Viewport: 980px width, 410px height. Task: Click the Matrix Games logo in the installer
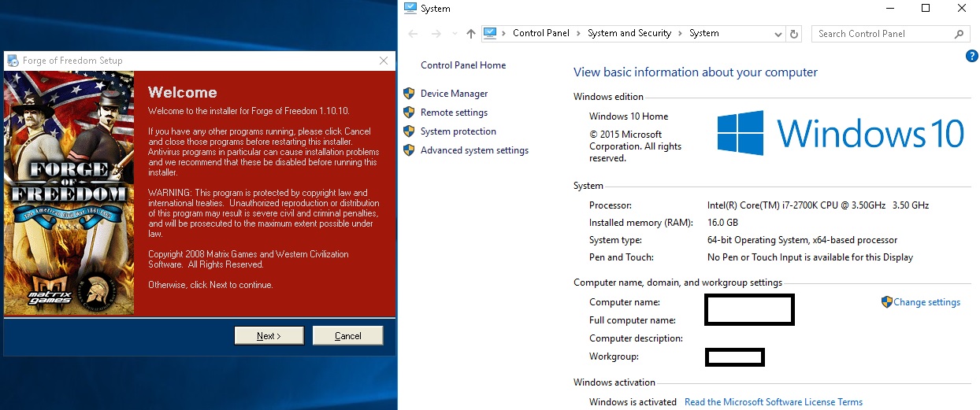tap(50, 294)
